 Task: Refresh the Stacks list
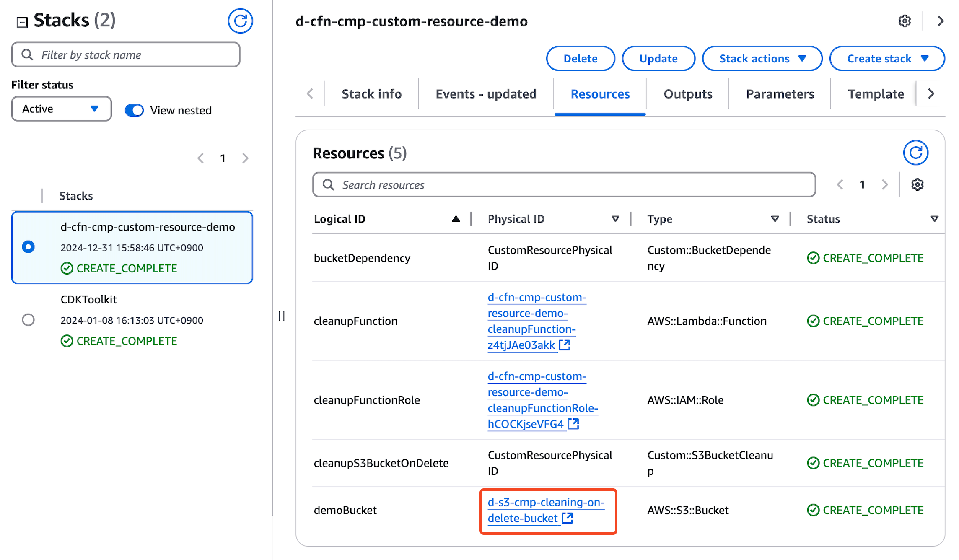[x=240, y=21]
